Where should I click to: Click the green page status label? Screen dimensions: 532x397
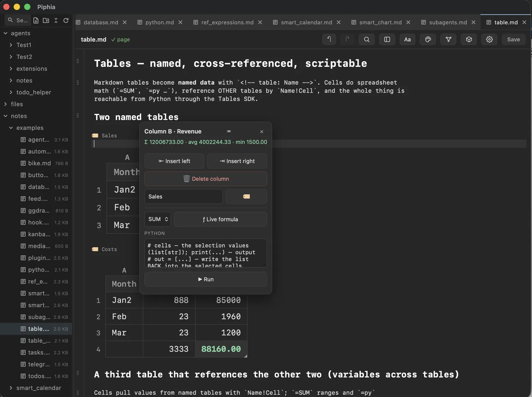coord(121,39)
